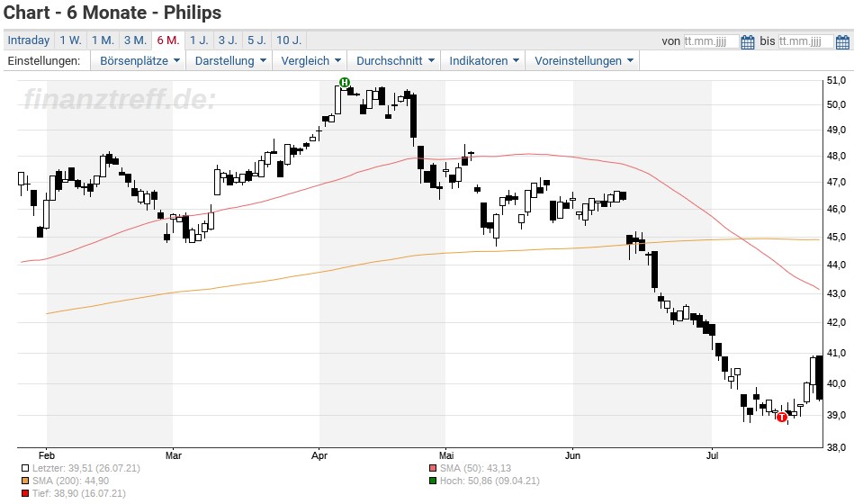Expand the Durchschnitt dropdown
854x504 pixels.
pyautogui.click(x=395, y=60)
